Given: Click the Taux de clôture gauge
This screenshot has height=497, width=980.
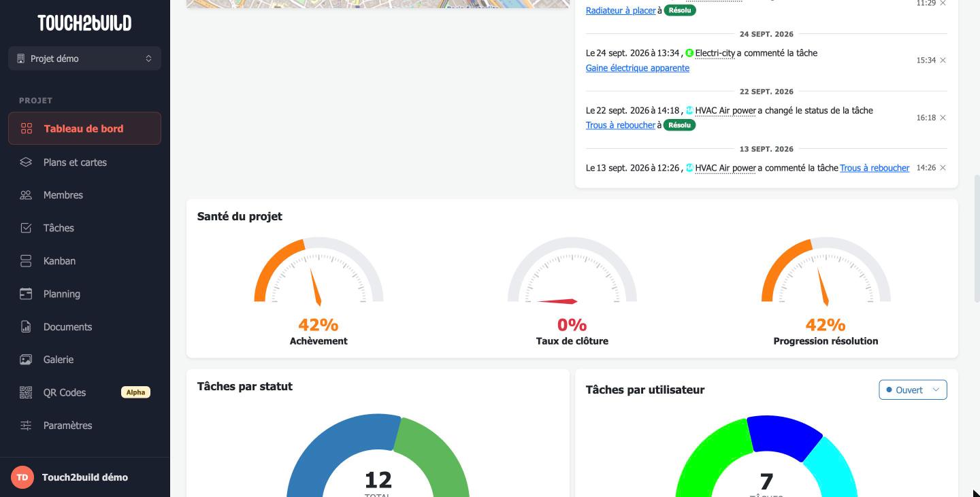Looking at the screenshot, I should point(572,271).
